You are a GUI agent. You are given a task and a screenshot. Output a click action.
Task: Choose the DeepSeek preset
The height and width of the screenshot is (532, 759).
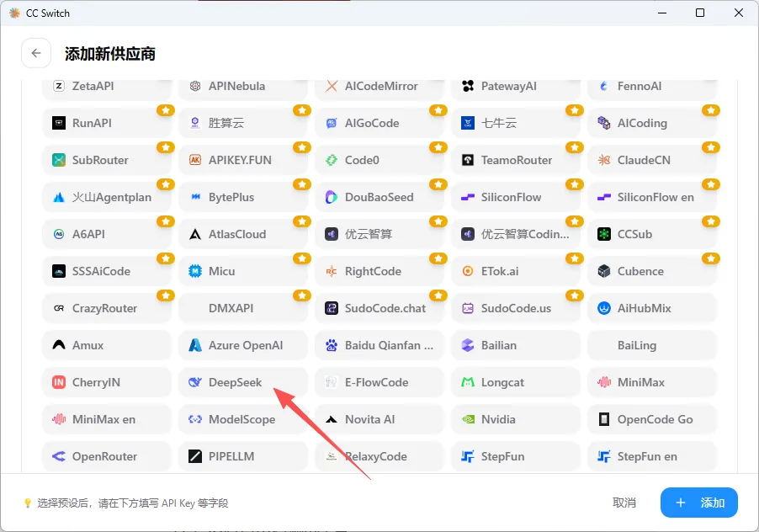point(243,382)
